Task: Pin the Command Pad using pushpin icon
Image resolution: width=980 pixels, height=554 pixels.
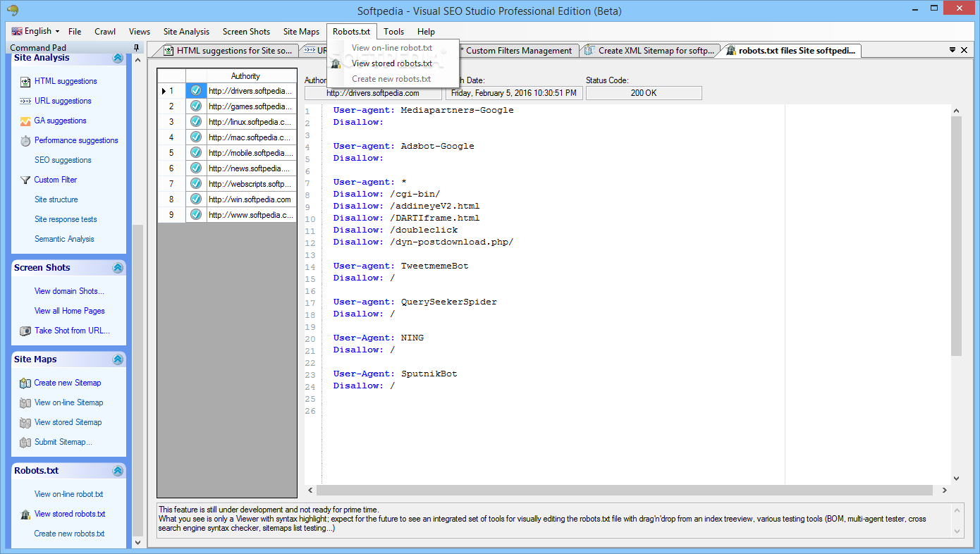Action: 137,48
